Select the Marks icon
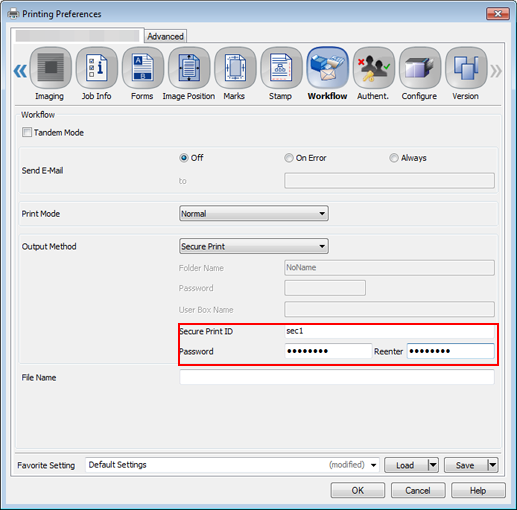The width and height of the screenshot is (517, 510). coord(235,68)
